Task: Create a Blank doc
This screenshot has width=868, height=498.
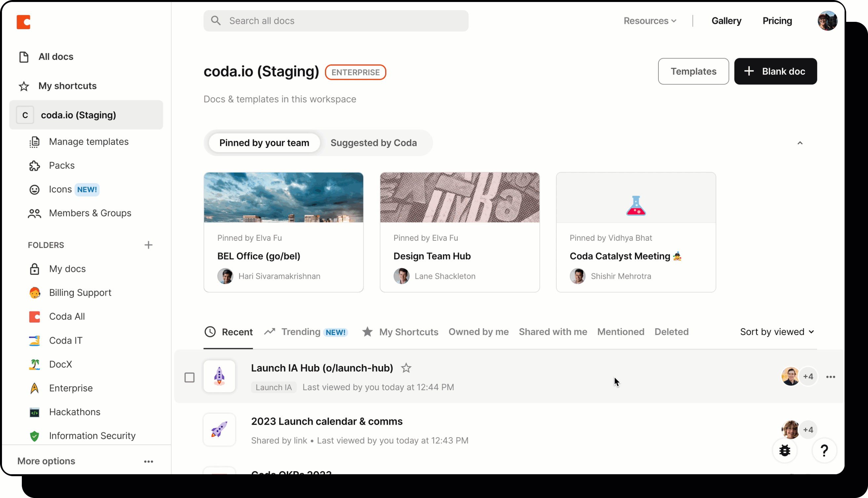Action: pyautogui.click(x=775, y=71)
